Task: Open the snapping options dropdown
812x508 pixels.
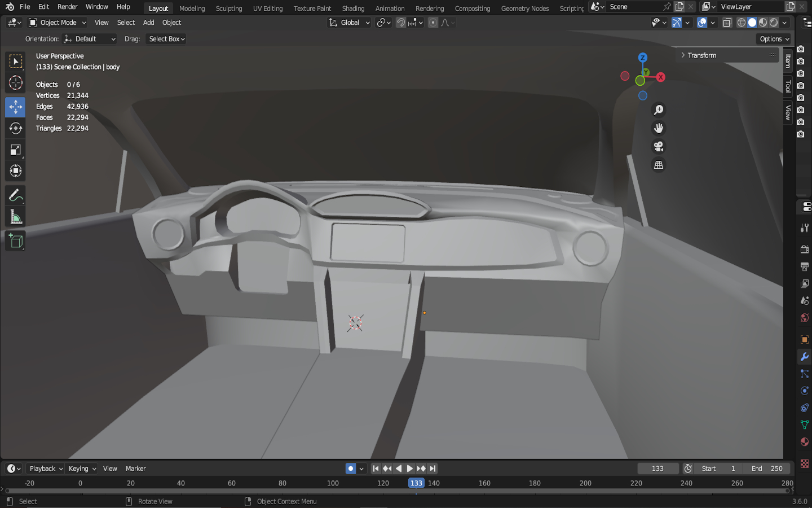Action: coord(416,23)
